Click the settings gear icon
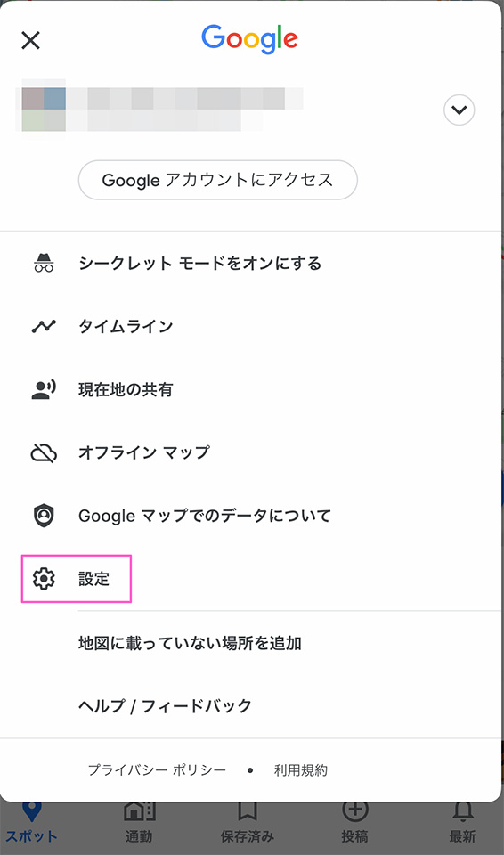 click(x=44, y=579)
